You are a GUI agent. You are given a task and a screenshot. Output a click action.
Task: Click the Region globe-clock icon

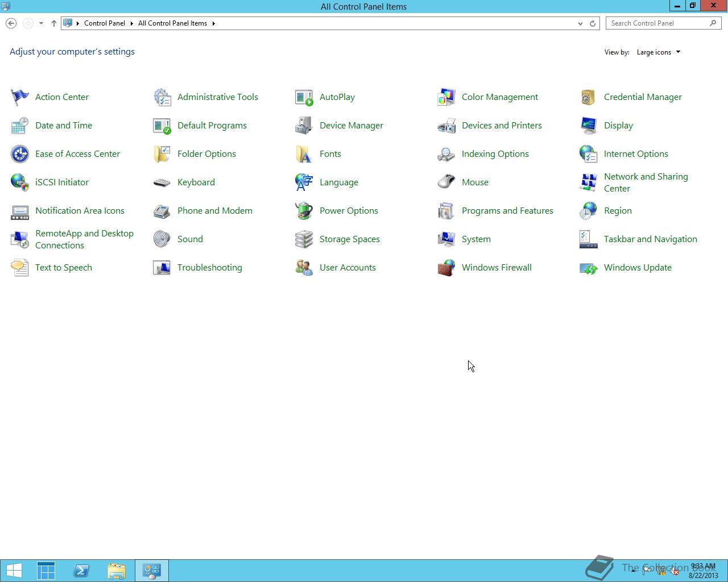point(589,211)
